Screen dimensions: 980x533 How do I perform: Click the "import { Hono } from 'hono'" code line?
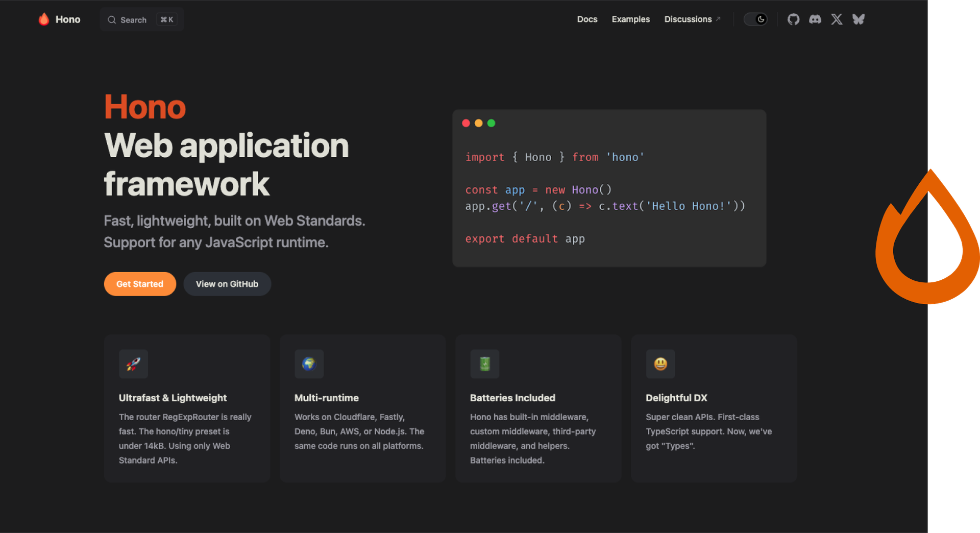pyautogui.click(x=555, y=157)
